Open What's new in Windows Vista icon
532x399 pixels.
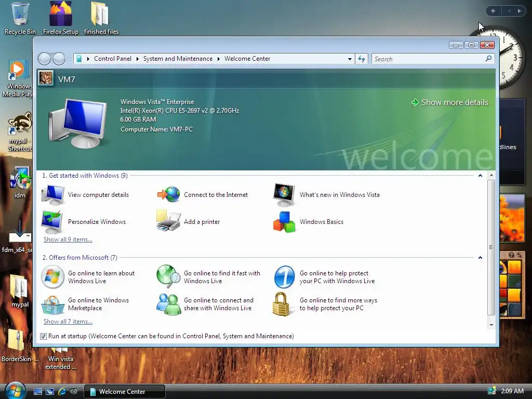coord(284,195)
